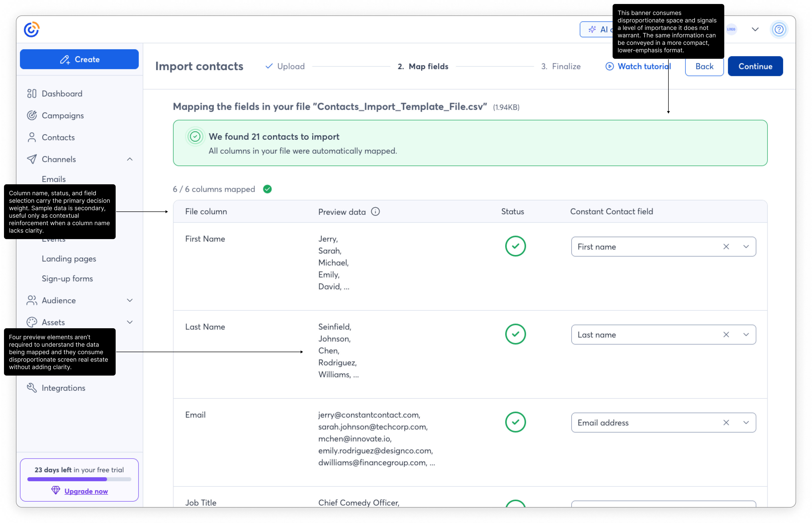Click the free trial progress bar

point(79,479)
